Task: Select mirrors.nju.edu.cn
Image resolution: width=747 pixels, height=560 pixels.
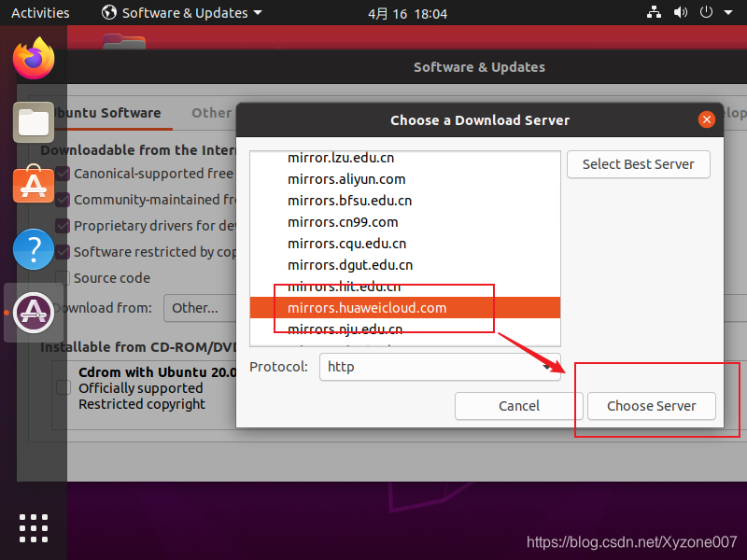Action: coord(405,329)
